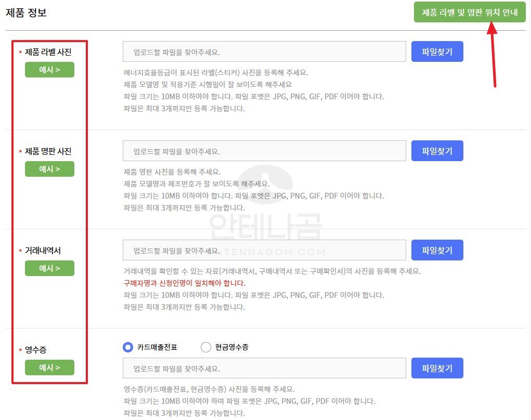
Task: Click text 에너지효율등급이 표시된 라벨(스티커) 사진을 등록해 주세요
Action: pos(216,72)
